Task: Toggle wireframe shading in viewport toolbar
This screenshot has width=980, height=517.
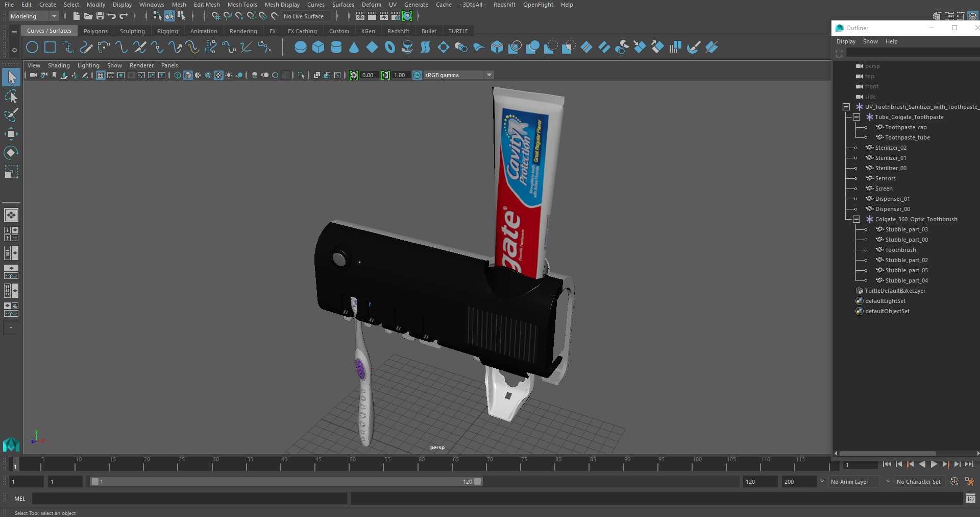Action: pos(177,75)
